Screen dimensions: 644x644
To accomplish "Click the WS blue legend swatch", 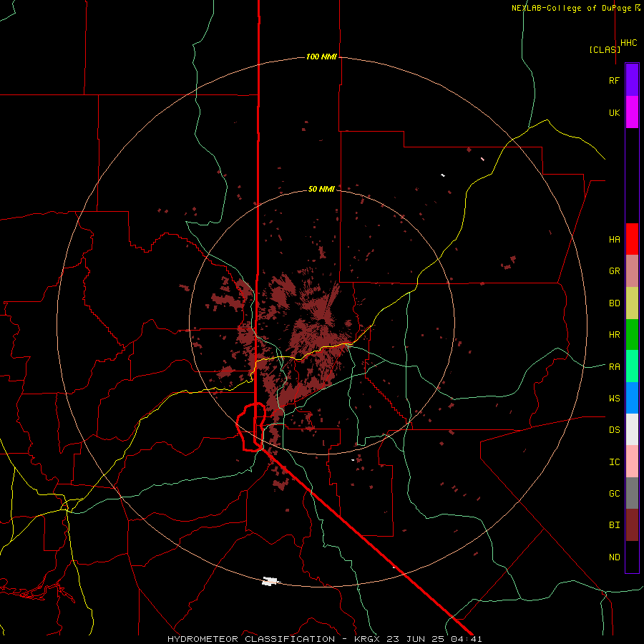I will point(632,398).
